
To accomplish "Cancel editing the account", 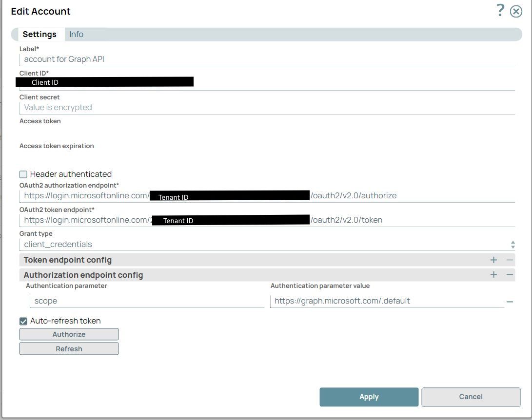I will (470, 397).
